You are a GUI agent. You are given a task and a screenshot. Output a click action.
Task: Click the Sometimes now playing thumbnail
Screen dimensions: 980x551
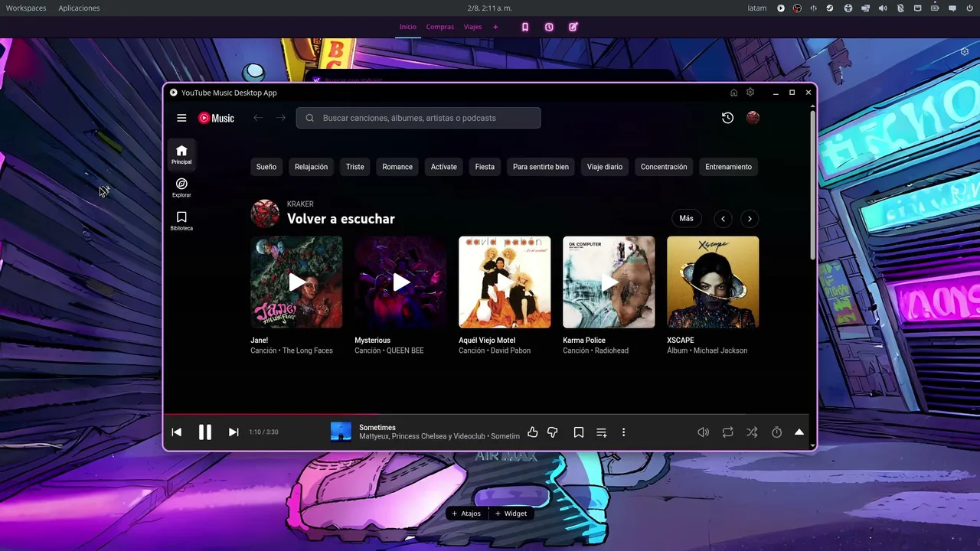tap(341, 432)
